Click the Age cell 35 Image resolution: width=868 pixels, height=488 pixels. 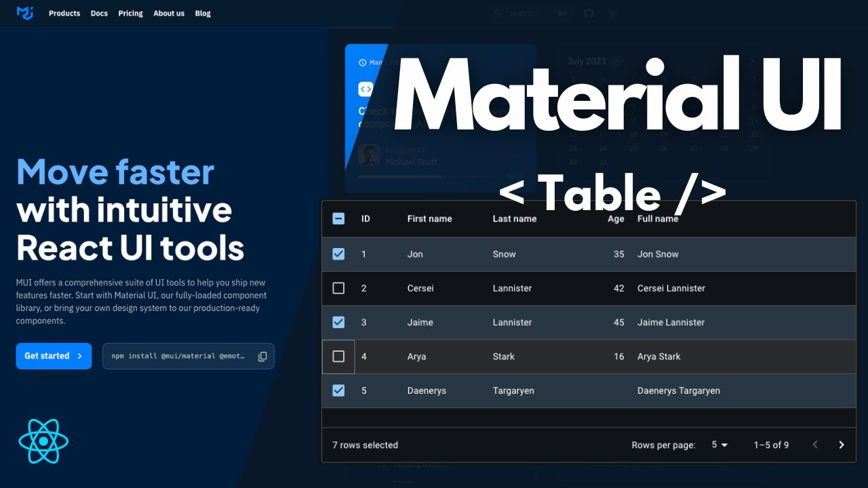point(618,254)
